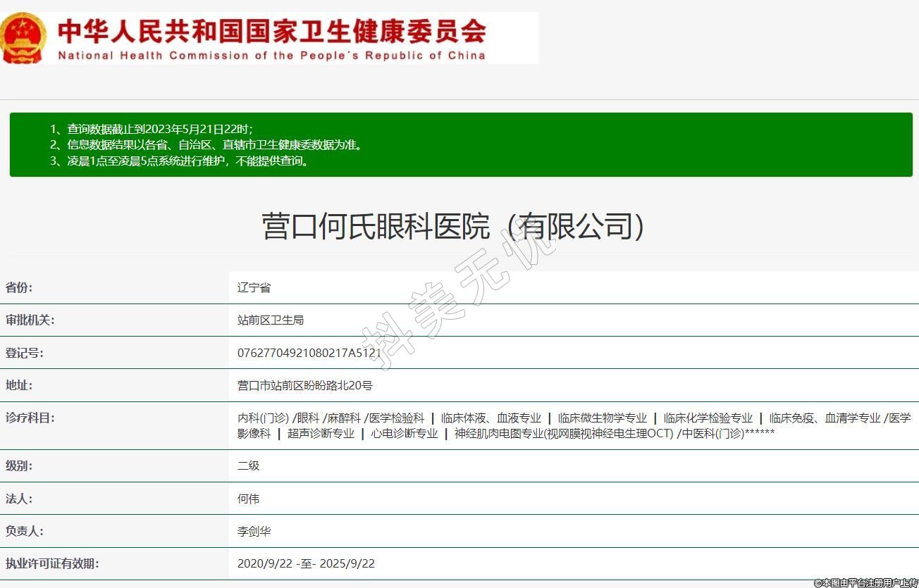Viewport: 919px width, 588px height.
Task: Click the national emblem logo
Action: coord(25,38)
